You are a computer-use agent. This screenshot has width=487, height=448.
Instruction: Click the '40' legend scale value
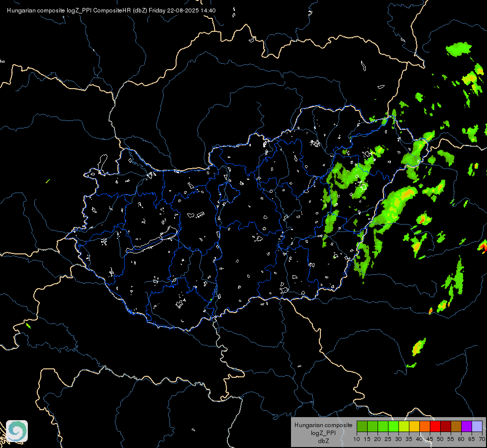(x=419, y=440)
